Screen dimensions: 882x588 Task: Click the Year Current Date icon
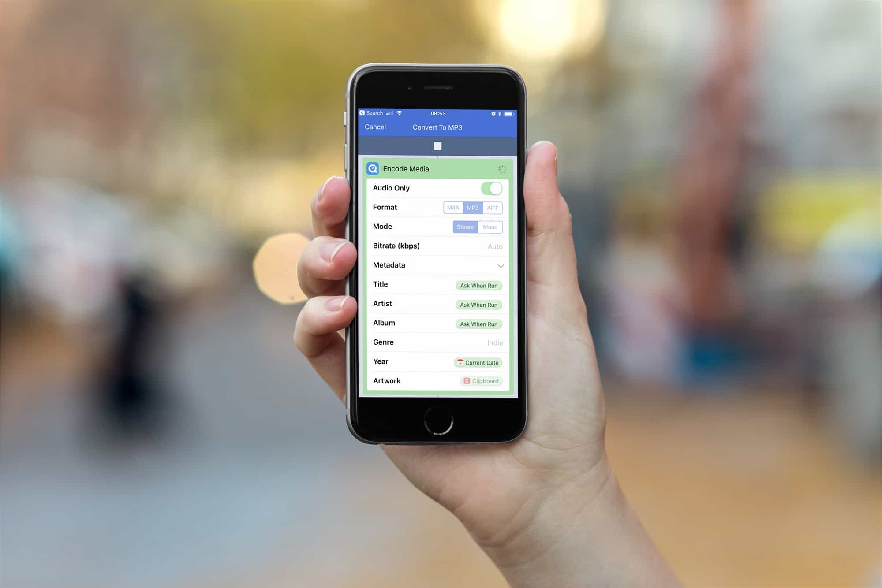459,362
